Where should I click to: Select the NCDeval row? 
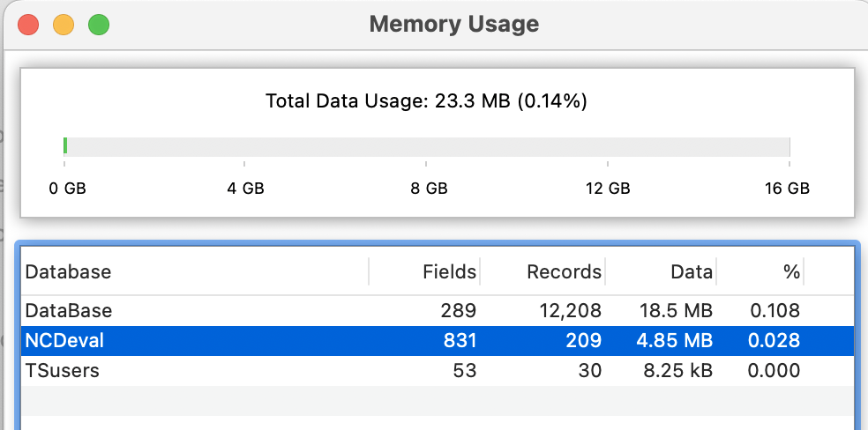[438, 340]
